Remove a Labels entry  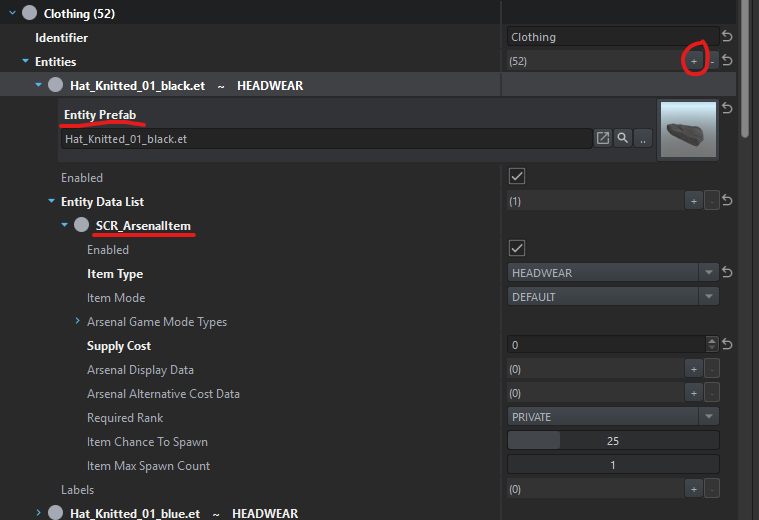pos(712,489)
